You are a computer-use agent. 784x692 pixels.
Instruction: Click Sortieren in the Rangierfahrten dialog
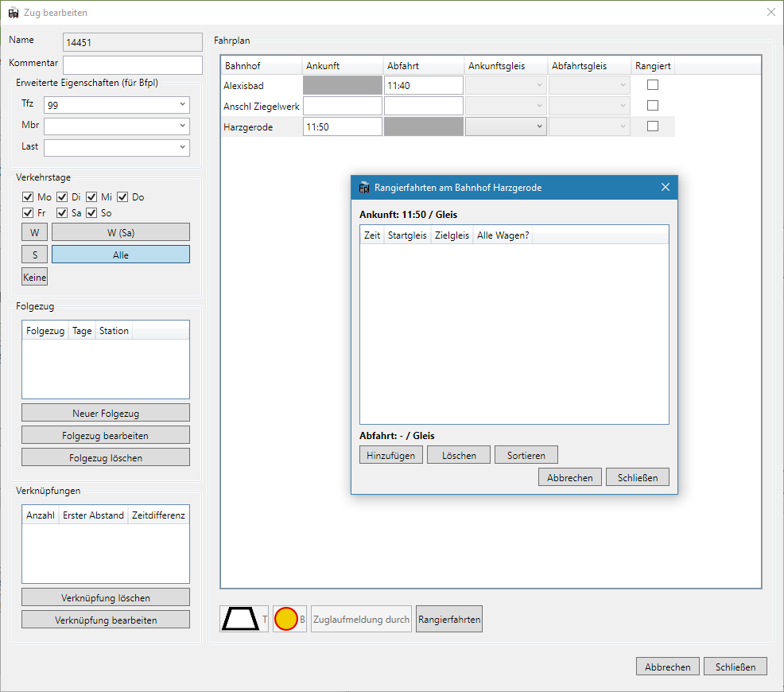tap(526, 455)
